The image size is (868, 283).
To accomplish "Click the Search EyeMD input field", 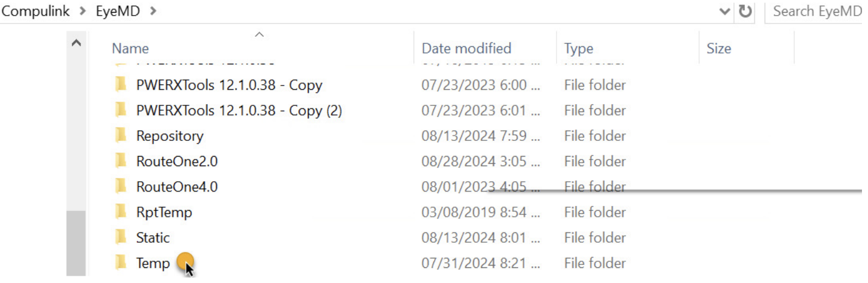I will click(x=816, y=11).
